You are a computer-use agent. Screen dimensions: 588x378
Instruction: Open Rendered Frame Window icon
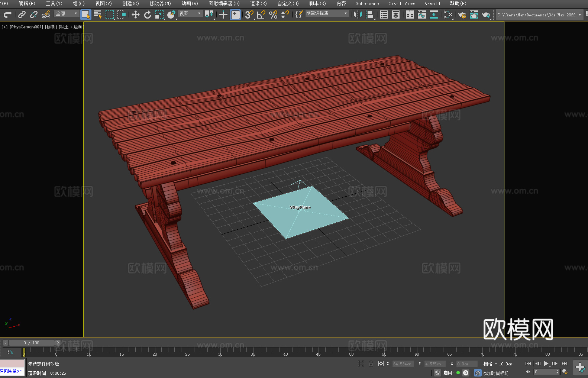click(474, 14)
